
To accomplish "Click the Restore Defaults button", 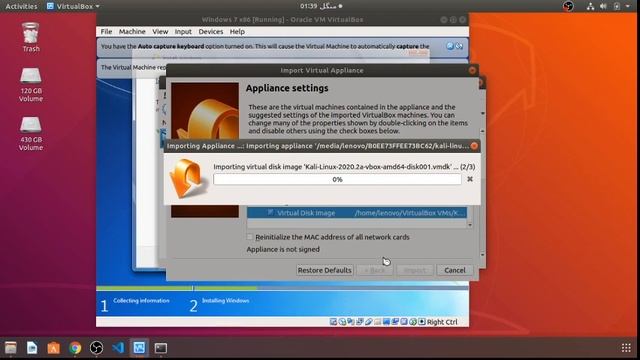I will coord(324,270).
